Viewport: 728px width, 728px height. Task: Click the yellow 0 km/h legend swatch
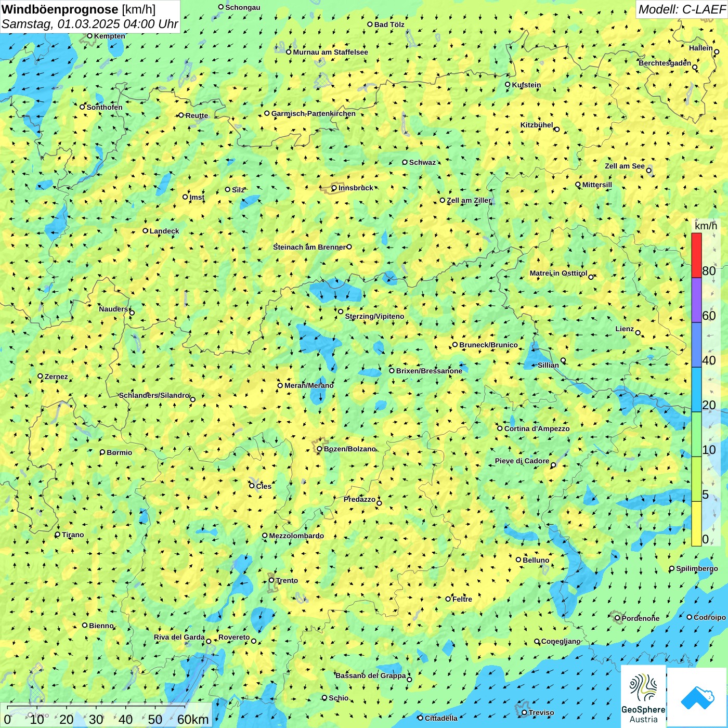[x=696, y=524]
